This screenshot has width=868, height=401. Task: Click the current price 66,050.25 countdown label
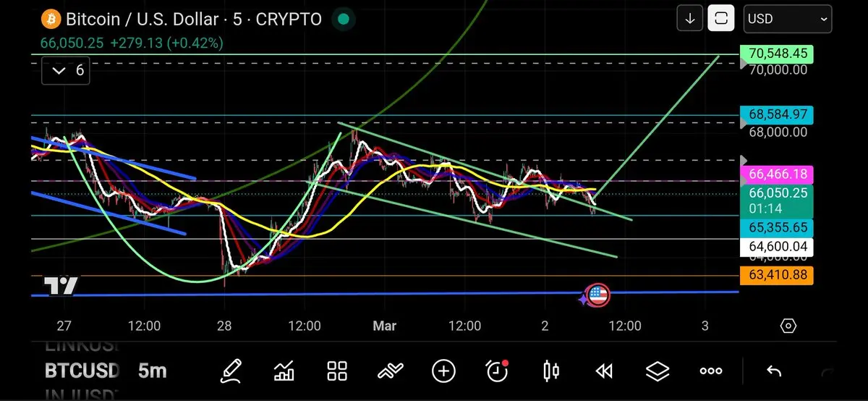click(x=777, y=201)
